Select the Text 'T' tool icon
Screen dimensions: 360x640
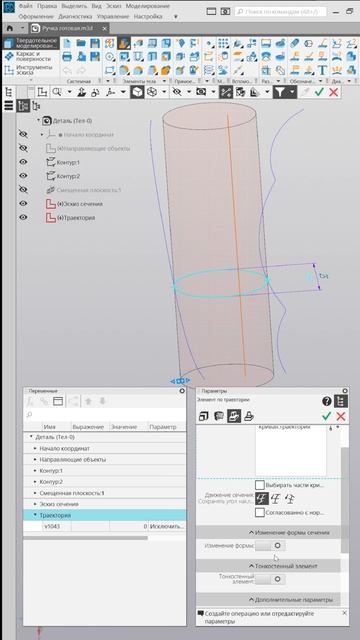[322, 70]
